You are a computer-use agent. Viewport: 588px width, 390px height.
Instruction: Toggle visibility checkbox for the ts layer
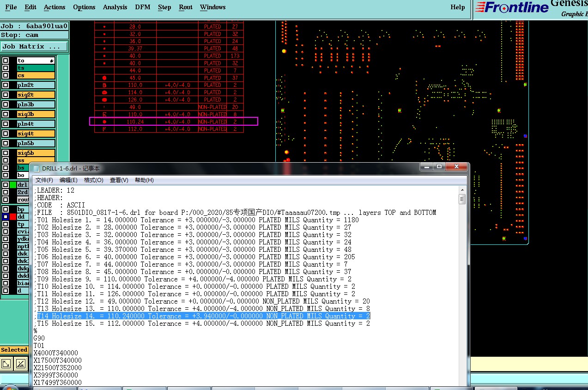6,68
